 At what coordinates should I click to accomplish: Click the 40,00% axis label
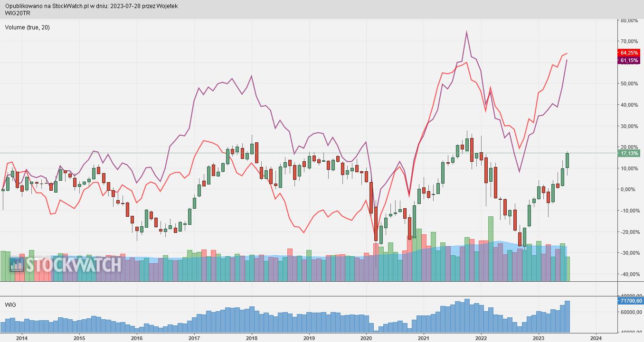pos(629,105)
